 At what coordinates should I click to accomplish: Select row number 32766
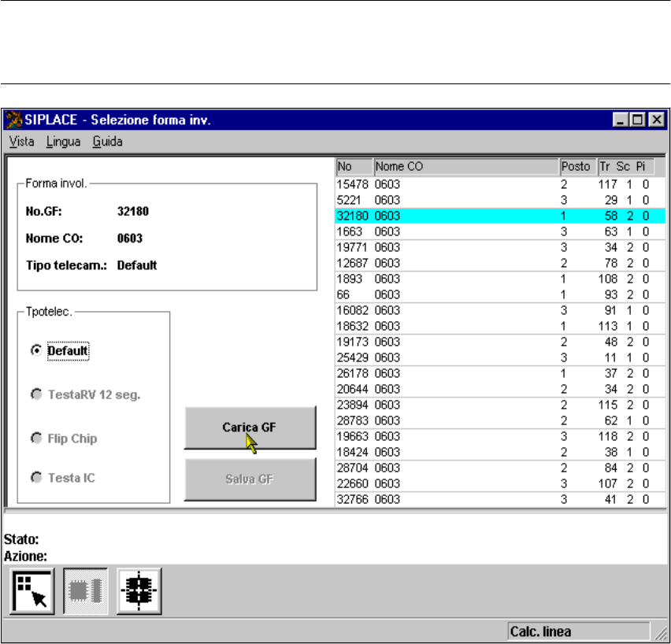(500, 499)
